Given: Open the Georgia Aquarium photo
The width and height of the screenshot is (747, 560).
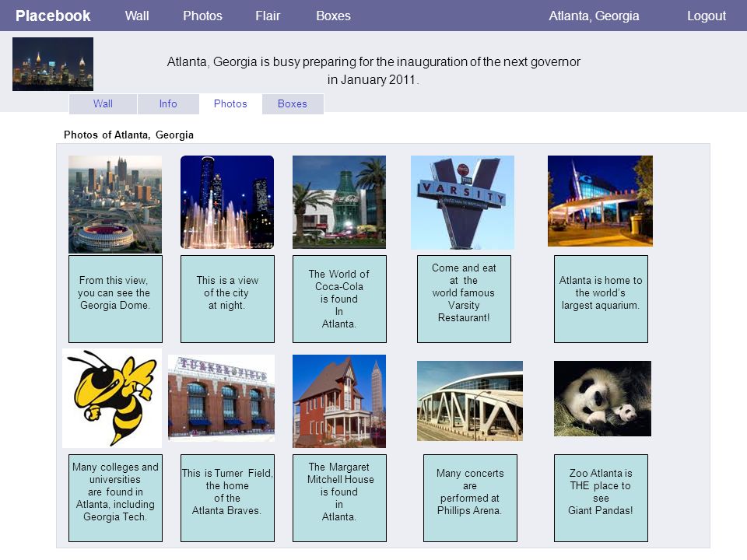Looking at the screenshot, I should coord(600,201).
